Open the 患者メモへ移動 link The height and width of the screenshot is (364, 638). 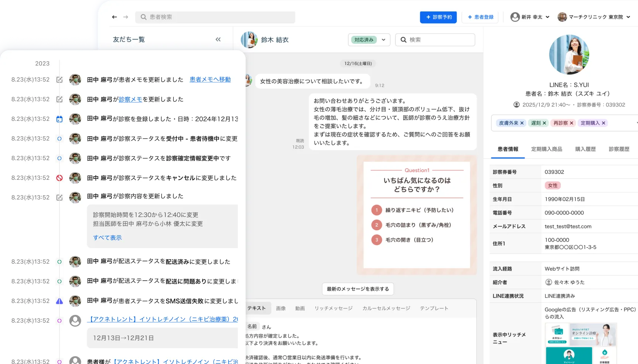[210, 79]
